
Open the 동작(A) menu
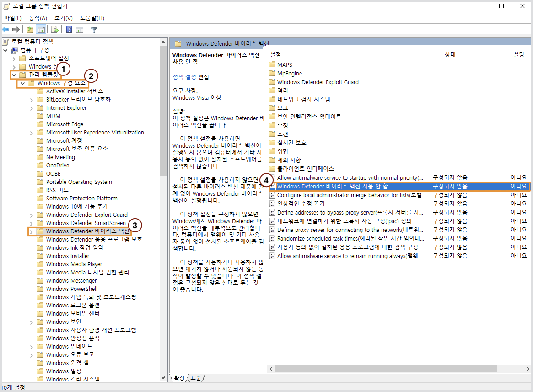[38, 18]
